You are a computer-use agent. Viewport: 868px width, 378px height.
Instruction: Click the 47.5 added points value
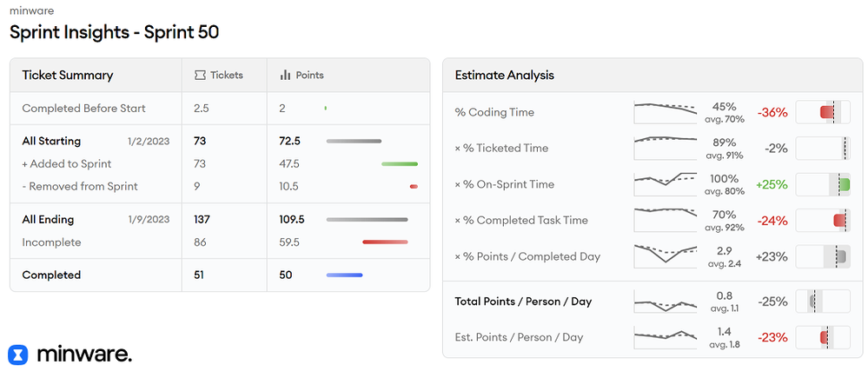290,164
